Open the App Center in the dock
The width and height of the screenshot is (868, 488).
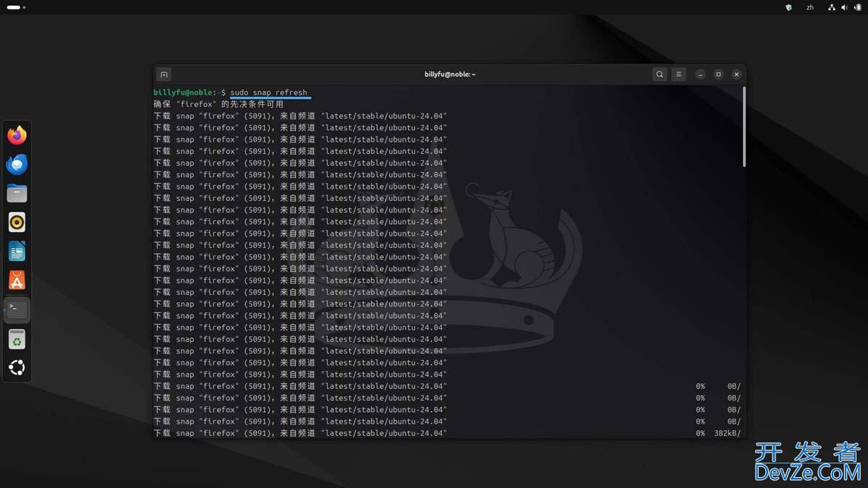(17, 280)
